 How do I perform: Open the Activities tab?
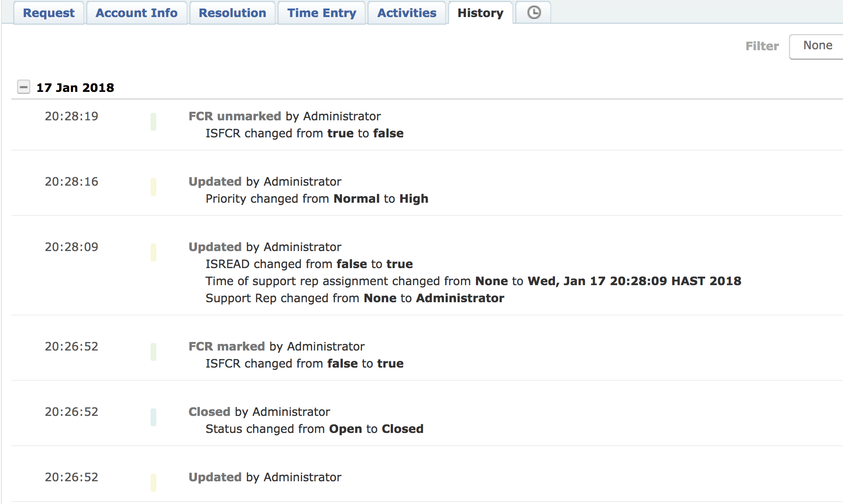(407, 13)
